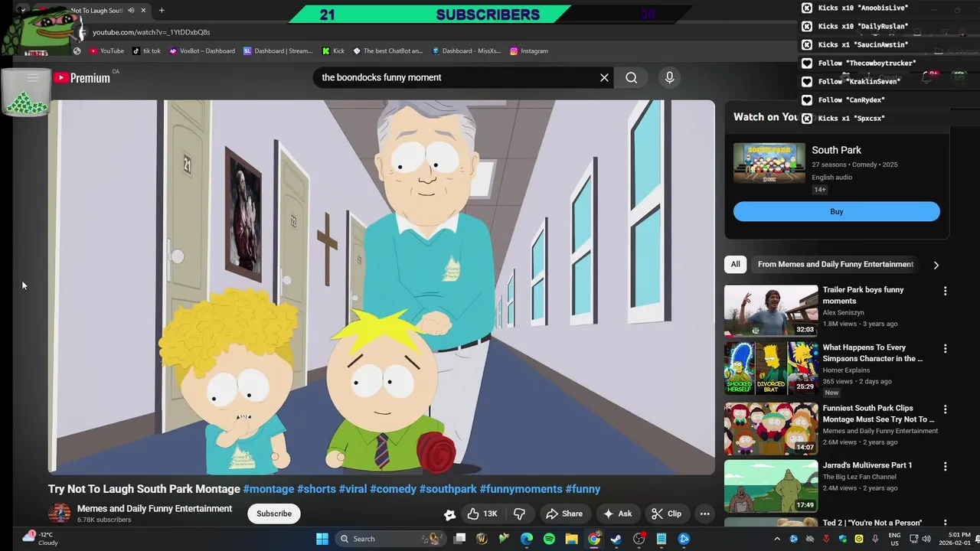The height and width of the screenshot is (551, 980).
Task: Open Steam from the taskbar
Action: tap(616, 539)
